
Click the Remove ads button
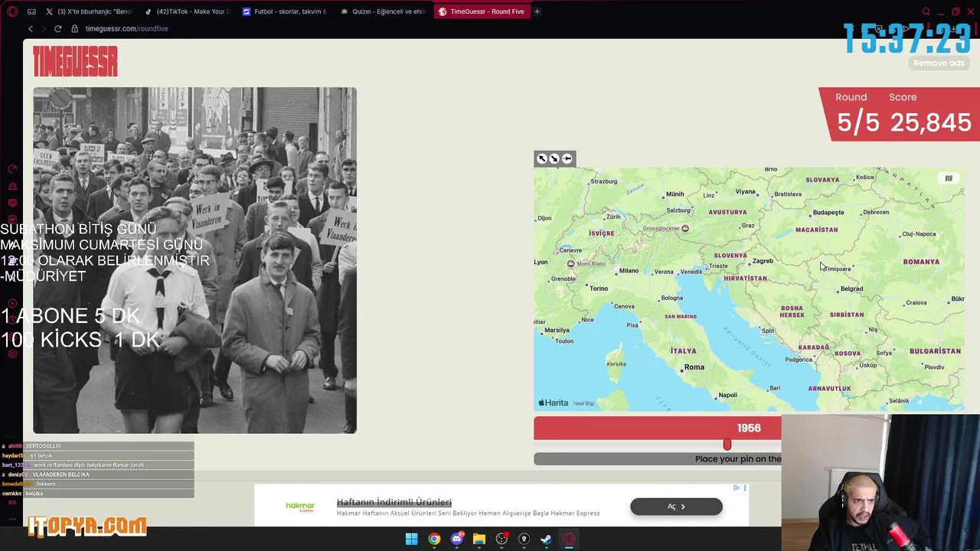coord(939,64)
